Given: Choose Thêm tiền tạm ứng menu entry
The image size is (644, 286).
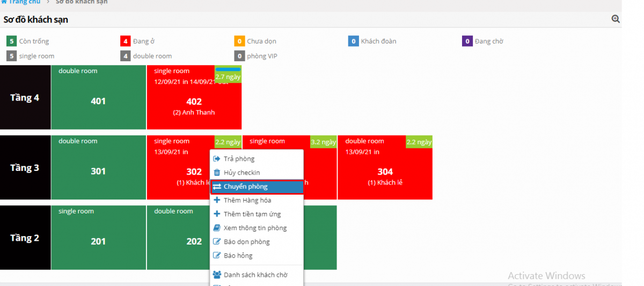Looking at the screenshot, I should 252,214.
